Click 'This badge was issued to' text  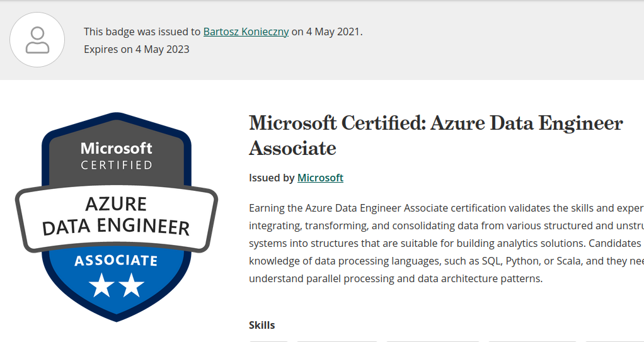tap(142, 31)
